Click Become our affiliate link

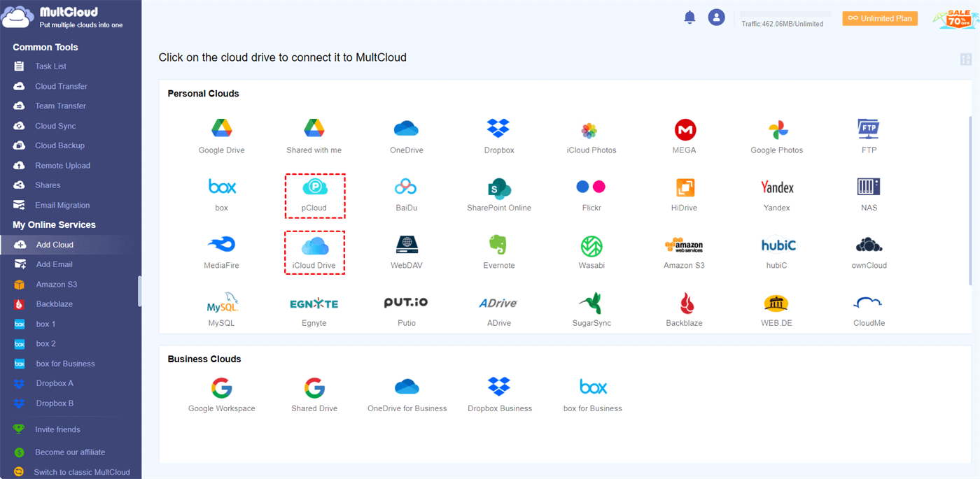tap(70, 452)
